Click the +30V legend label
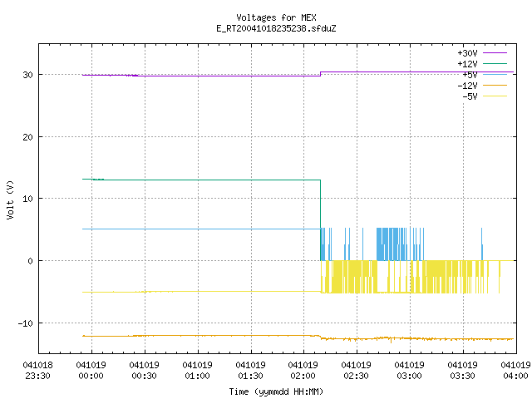The image size is (532, 399). pos(467,53)
